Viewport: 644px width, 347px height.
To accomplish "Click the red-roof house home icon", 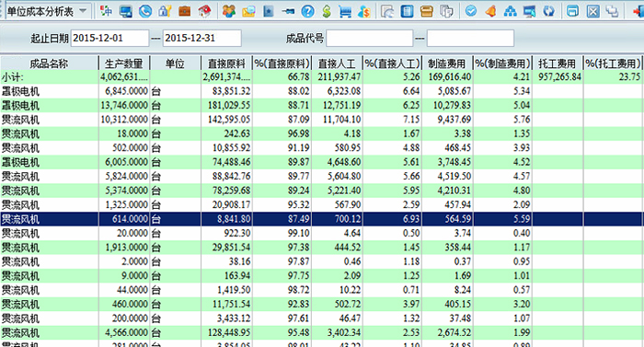I will click(204, 11).
